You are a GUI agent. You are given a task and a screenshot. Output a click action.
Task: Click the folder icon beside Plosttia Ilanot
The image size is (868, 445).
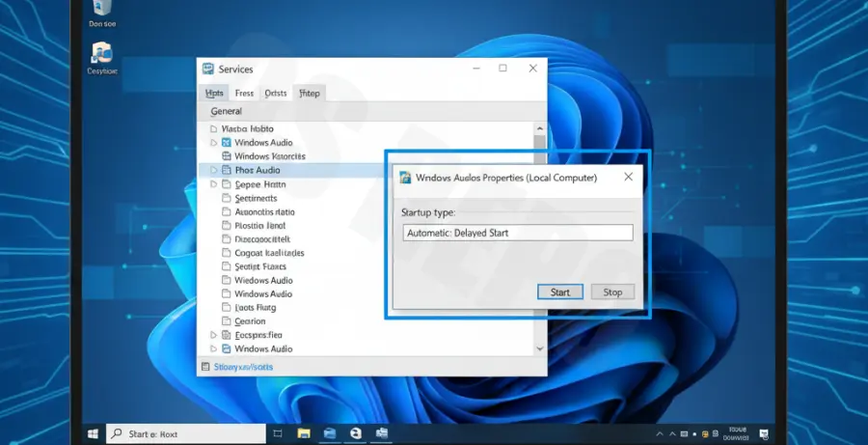click(226, 226)
